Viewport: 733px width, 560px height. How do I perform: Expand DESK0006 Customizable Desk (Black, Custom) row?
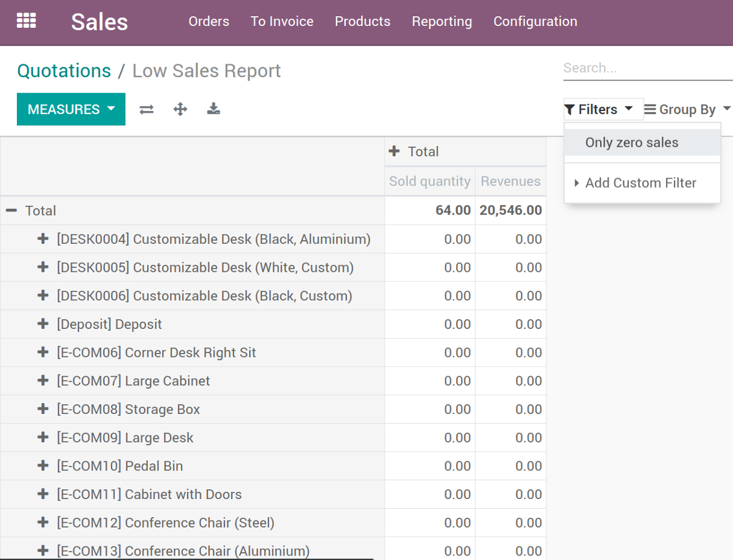[43, 295]
